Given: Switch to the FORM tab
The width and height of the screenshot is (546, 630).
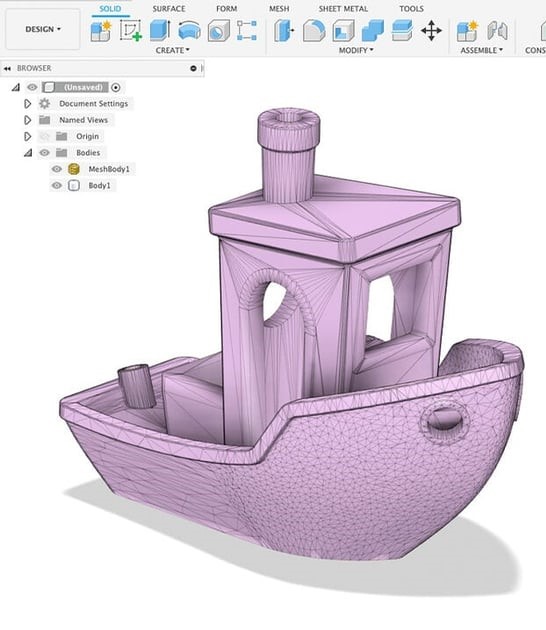Looking at the screenshot, I should tap(227, 9).
